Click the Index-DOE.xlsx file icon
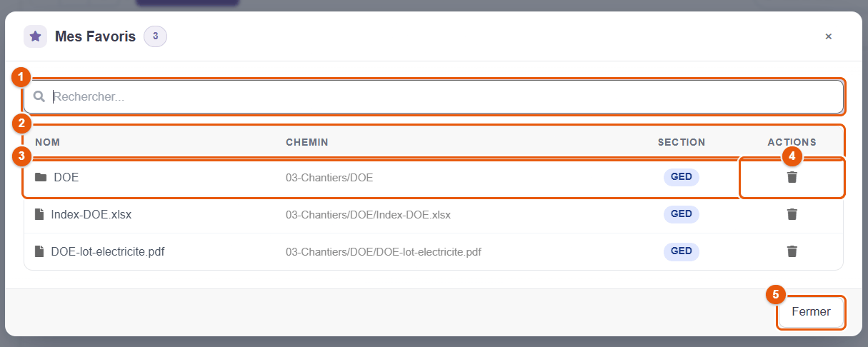 pos(39,214)
